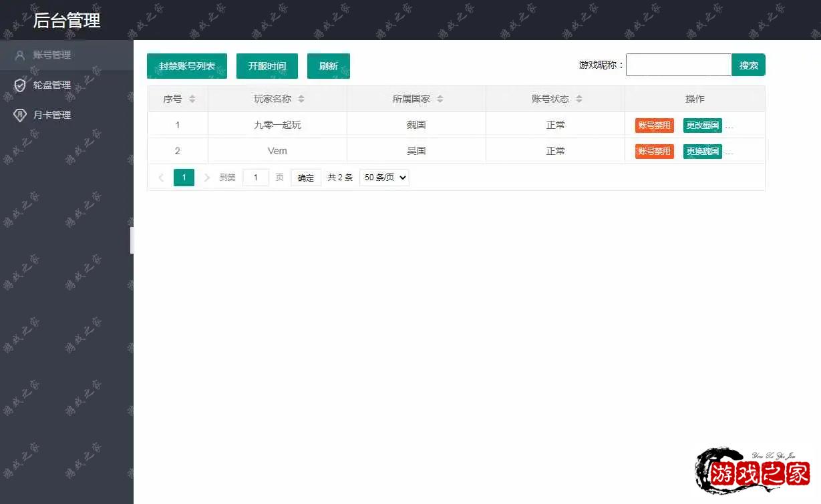
Task: Select page 1 in pagination
Action: [x=184, y=178]
